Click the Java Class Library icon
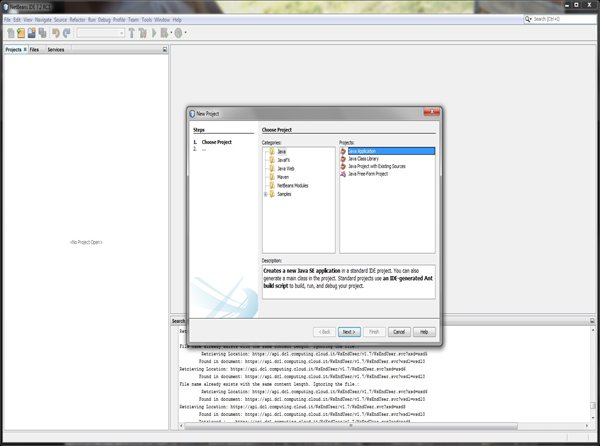 pos(343,159)
